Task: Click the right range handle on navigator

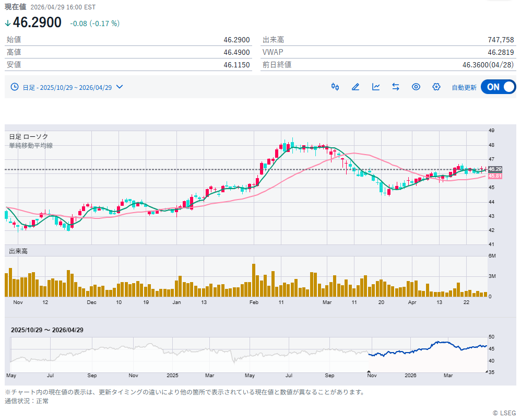Action: point(488,371)
